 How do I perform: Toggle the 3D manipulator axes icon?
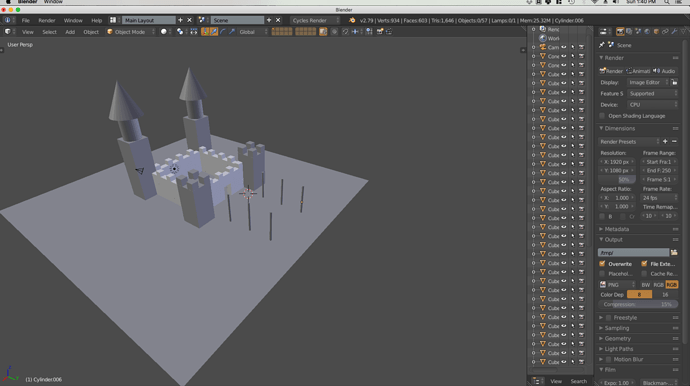coord(206,32)
